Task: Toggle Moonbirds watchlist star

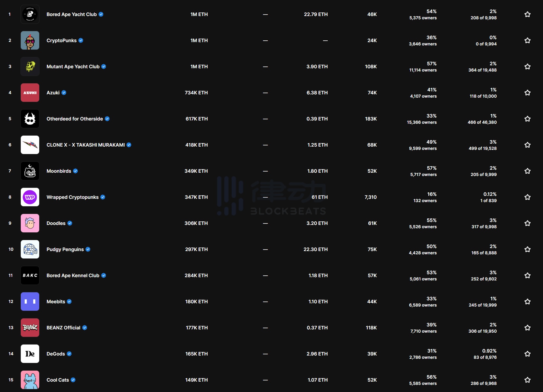Action: 527,171
